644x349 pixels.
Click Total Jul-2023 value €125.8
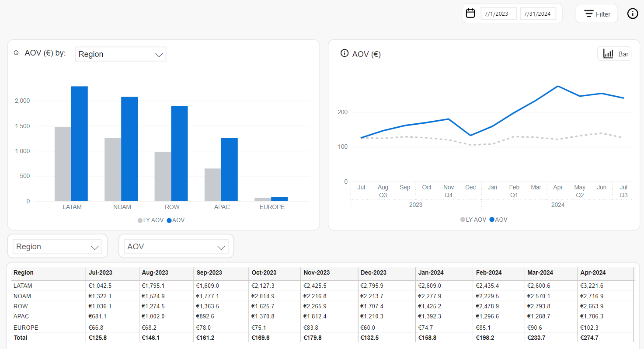[97, 338]
